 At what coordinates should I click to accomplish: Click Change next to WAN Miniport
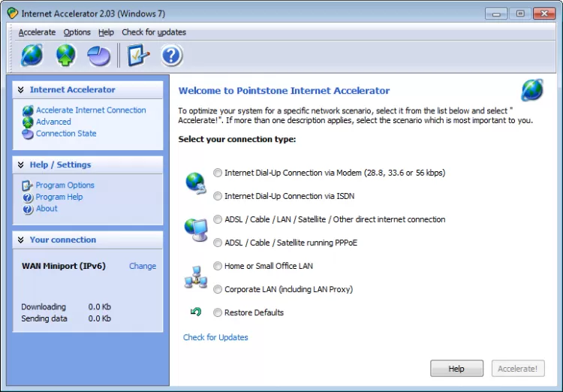point(143,267)
